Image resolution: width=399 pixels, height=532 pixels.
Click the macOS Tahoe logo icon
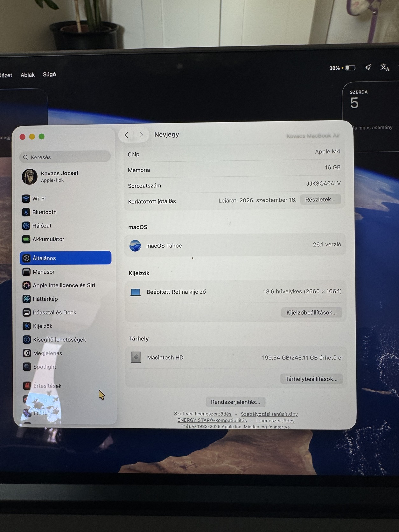pos(135,246)
